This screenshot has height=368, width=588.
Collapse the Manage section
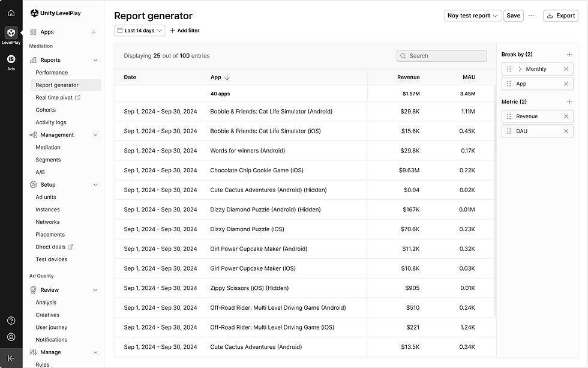(x=95, y=352)
